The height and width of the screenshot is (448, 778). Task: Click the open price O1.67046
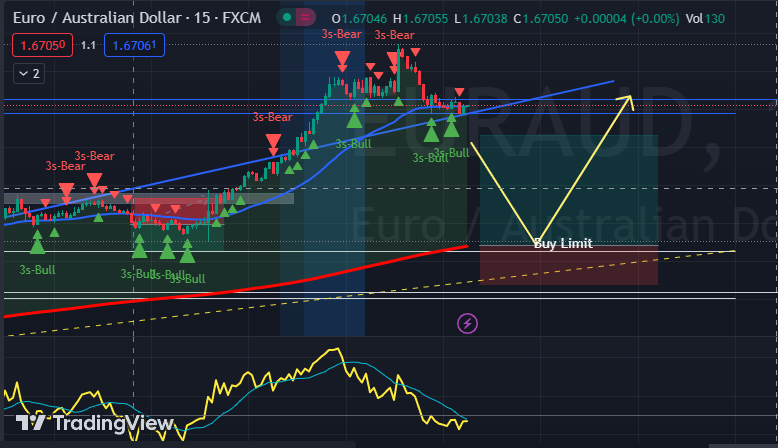pyautogui.click(x=359, y=19)
